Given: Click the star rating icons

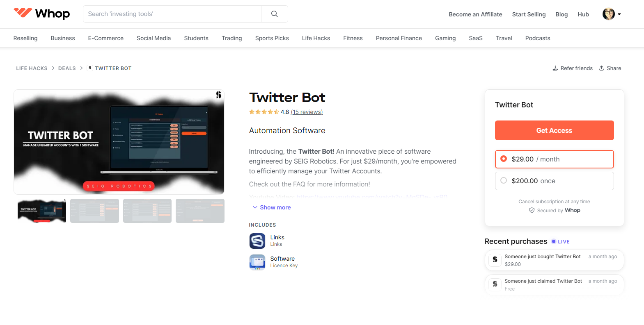Looking at the screenshot, I should click(264, 112).
